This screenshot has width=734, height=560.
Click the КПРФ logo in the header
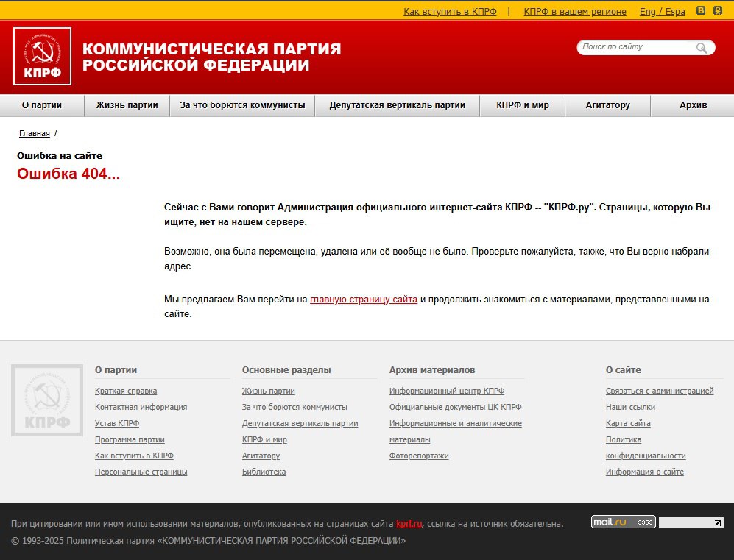42,56
